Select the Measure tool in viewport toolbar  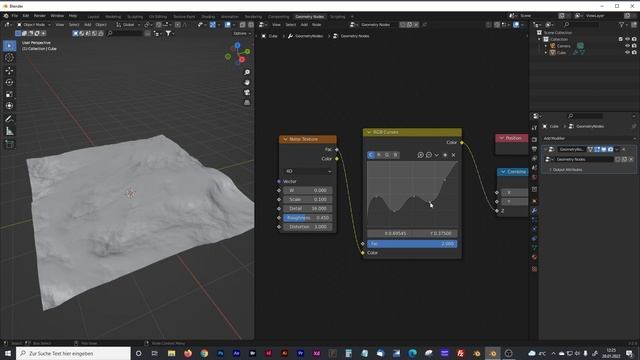pyautogui.click(x=9, y=131)
